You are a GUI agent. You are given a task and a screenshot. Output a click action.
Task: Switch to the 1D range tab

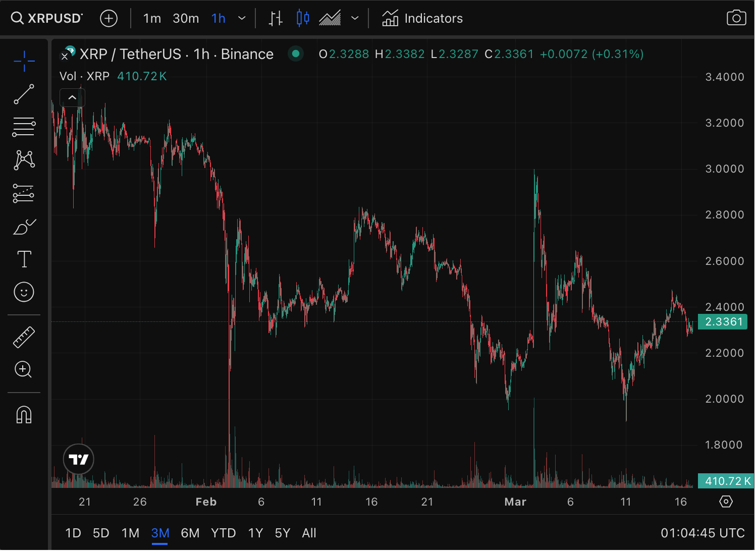pyautogui.click(x=73, y=533)
